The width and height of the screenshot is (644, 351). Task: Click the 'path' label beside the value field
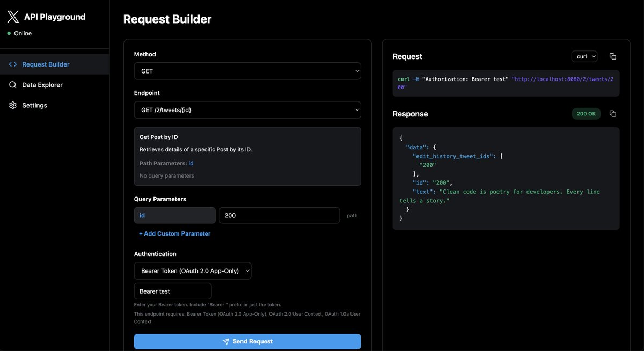coord(352,215)
